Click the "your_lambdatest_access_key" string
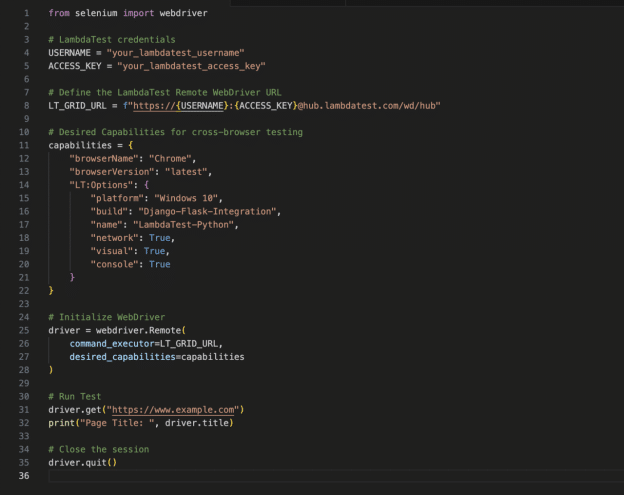Screen dimensions: 624x495 tap(191, 66)
